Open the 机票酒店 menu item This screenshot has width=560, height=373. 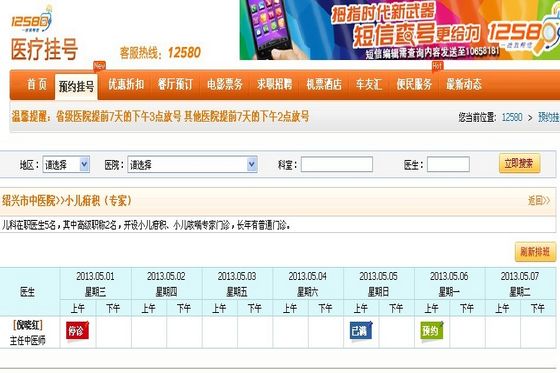coord(324,84)
